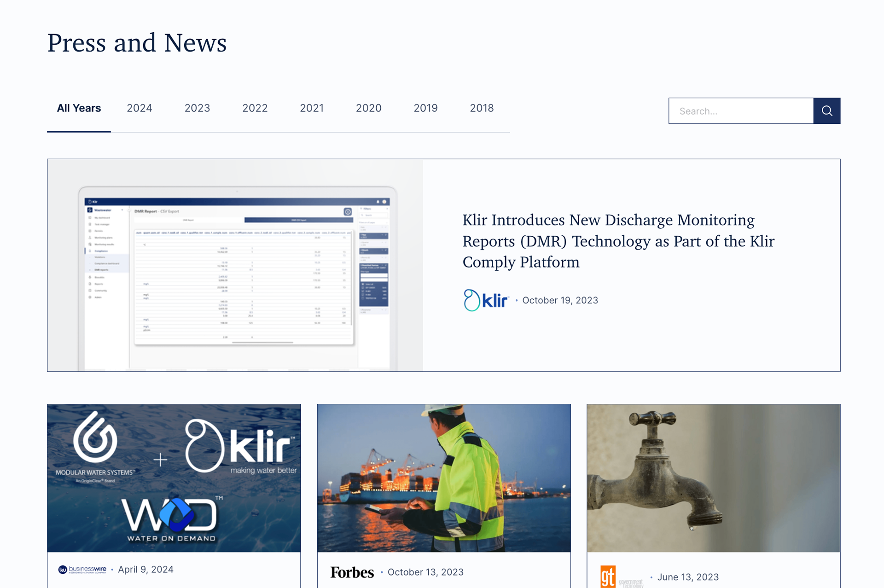Select the All Years tab

79,108
